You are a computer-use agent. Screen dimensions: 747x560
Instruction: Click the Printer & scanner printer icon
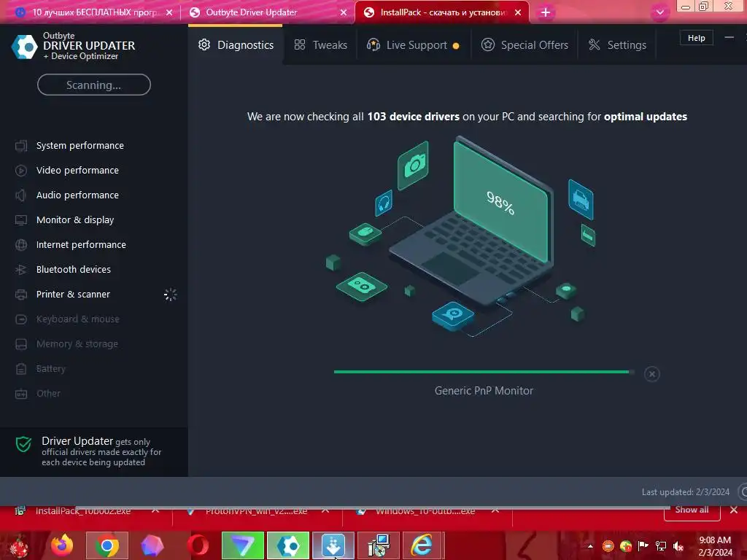(x=21, y=295)
